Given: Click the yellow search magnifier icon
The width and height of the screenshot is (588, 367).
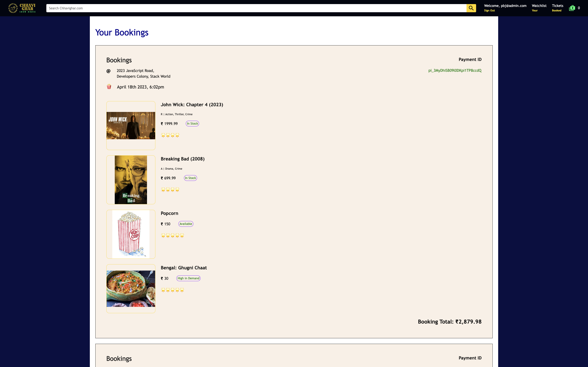Looking at the screenshot, I should pos(471,8).
